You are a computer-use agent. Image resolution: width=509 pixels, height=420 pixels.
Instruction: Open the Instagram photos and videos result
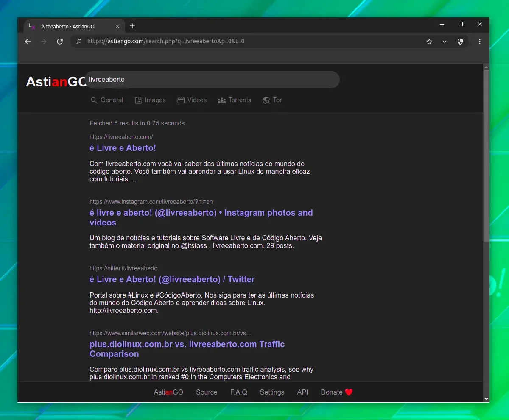(x=201, y=217)
